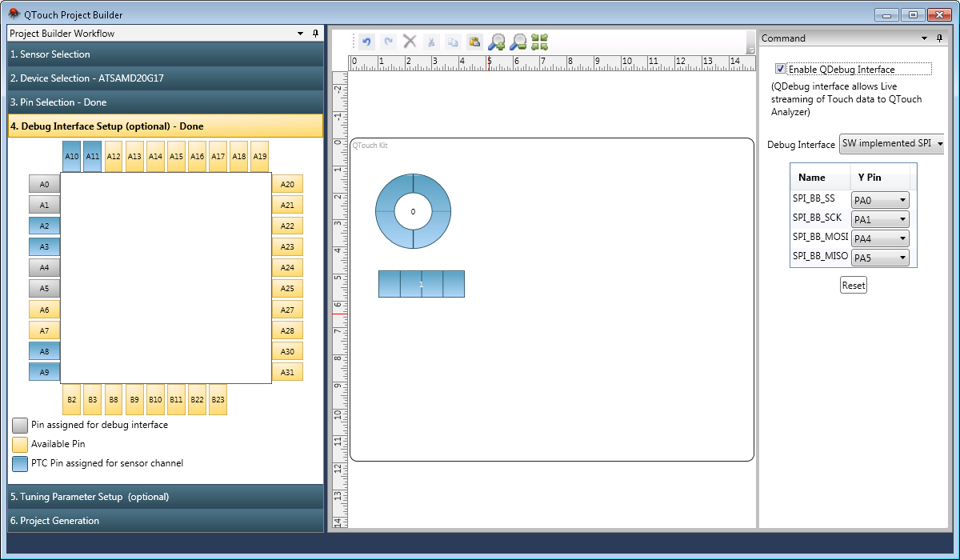Select pin A0 on chip diagram
This screenshot has width=960, height=560.
(45, 185)
